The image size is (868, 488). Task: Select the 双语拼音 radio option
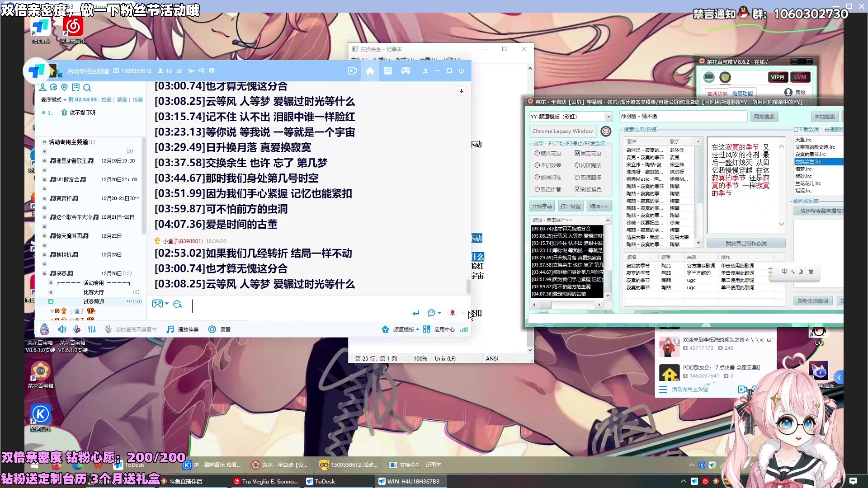[x=547, y=189]
